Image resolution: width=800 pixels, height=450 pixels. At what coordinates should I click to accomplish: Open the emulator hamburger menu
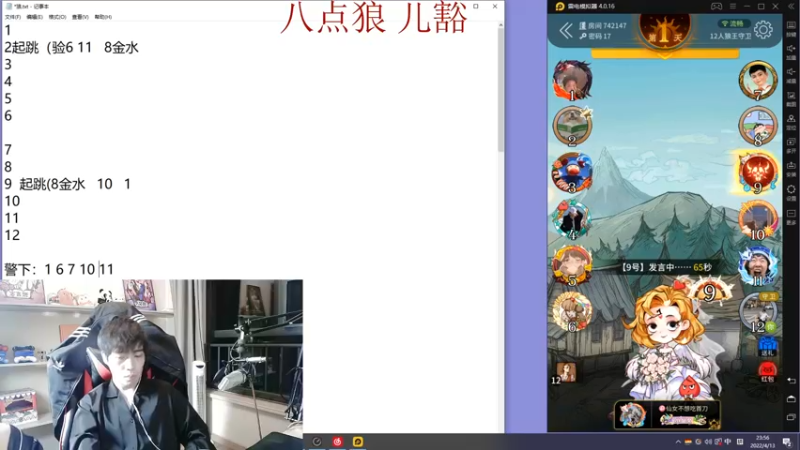(x=733, y=6)
